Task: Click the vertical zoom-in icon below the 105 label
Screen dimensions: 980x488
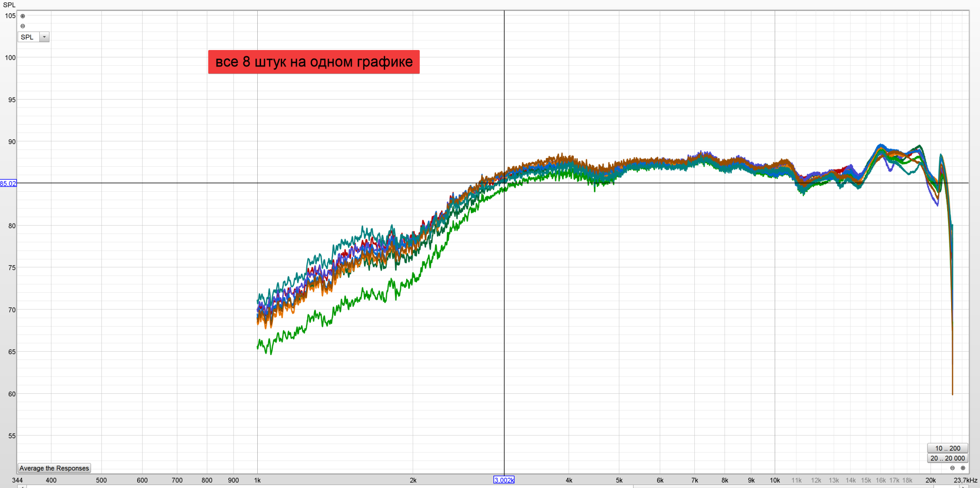Action: [x=23, y=16]
